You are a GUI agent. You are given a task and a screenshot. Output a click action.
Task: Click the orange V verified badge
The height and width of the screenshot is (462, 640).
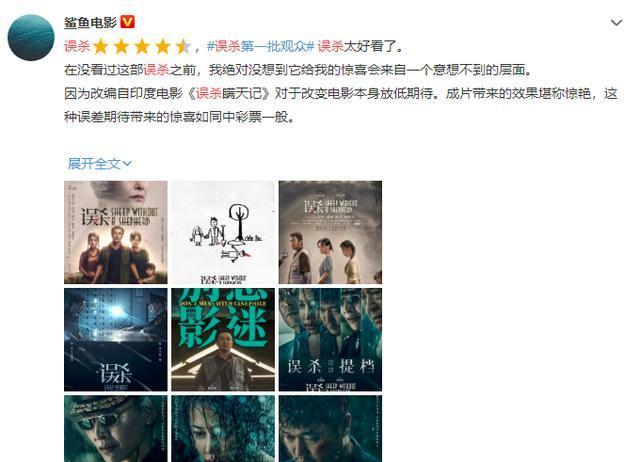pyautogui.click(x=127, y=22)
